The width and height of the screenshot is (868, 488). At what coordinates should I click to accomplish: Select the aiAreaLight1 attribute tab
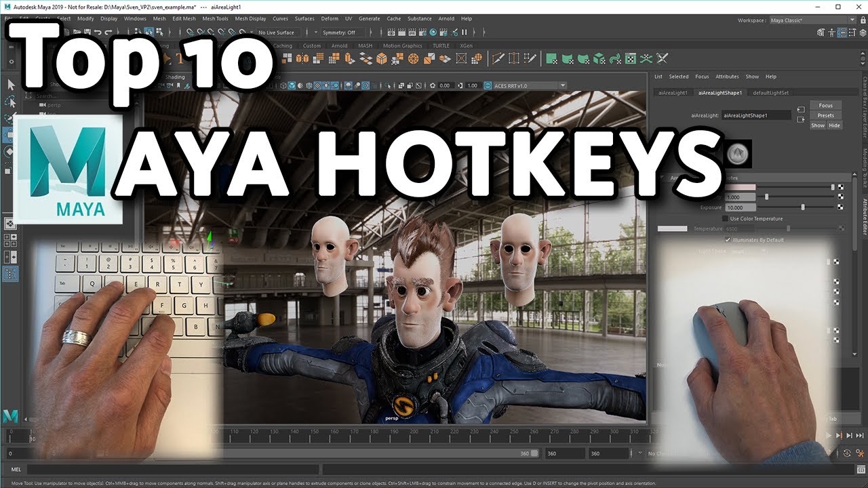pos(673,92)
